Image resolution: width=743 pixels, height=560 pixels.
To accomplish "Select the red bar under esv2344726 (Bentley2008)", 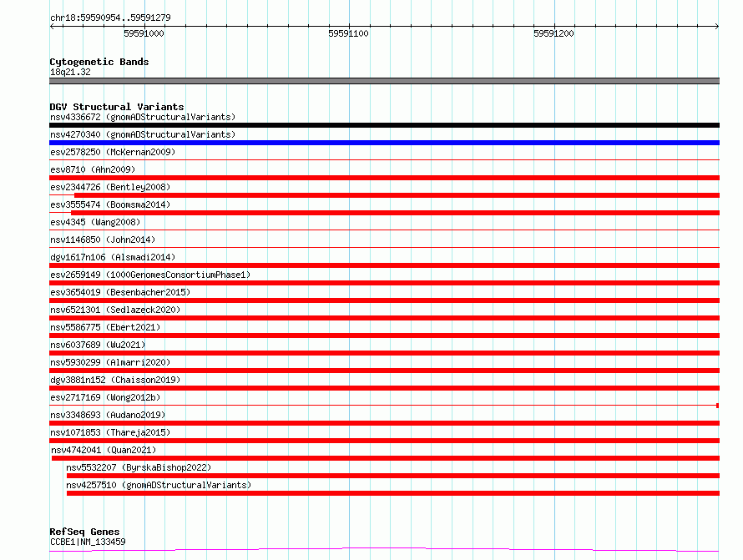I will point(397,195).
